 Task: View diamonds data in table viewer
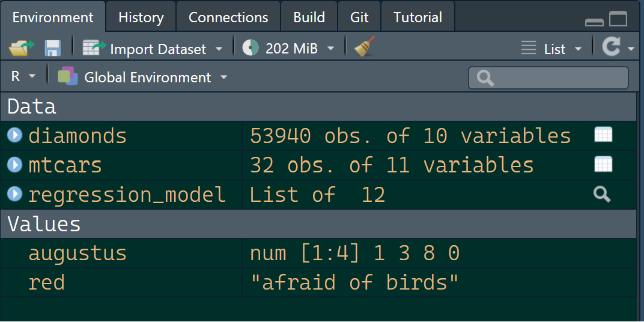[603, 135]
